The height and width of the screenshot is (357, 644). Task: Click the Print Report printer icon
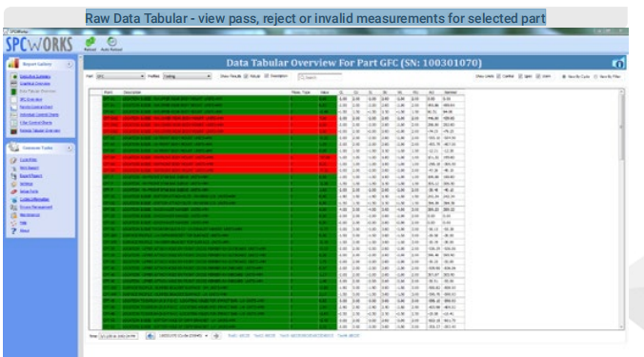click(x=13, y=168)
